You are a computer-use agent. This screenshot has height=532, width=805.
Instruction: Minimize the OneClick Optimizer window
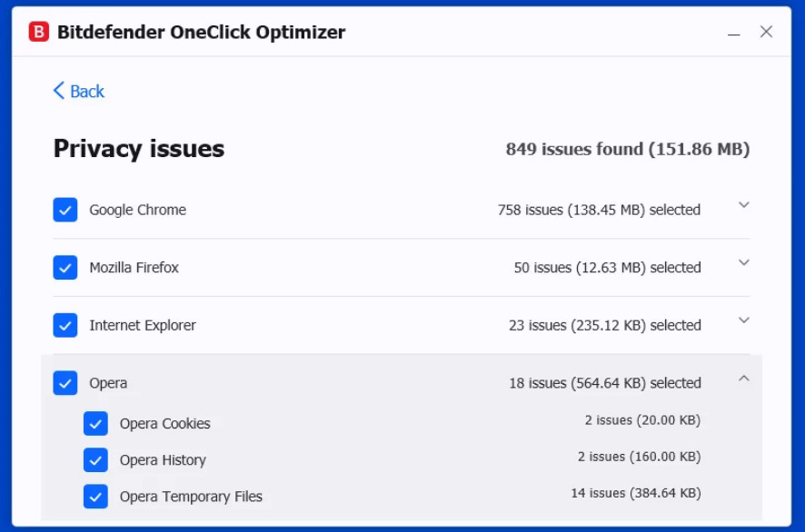click(x=733, y=34)
